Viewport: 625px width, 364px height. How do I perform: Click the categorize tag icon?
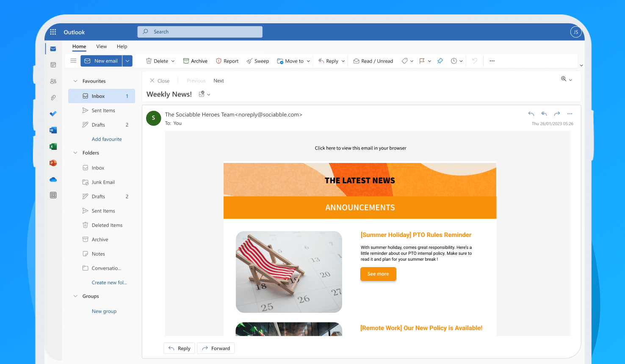click(x=405, y=61)
